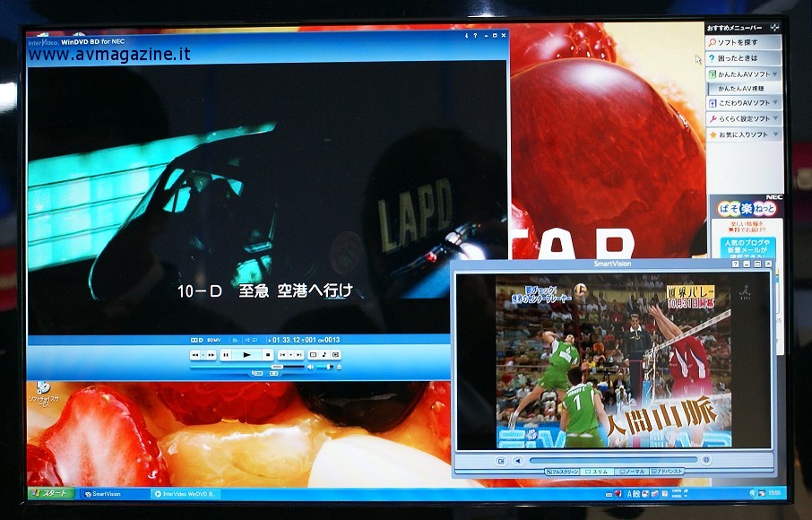Eject the disc in WinDVD

click(x=339, y=367)
